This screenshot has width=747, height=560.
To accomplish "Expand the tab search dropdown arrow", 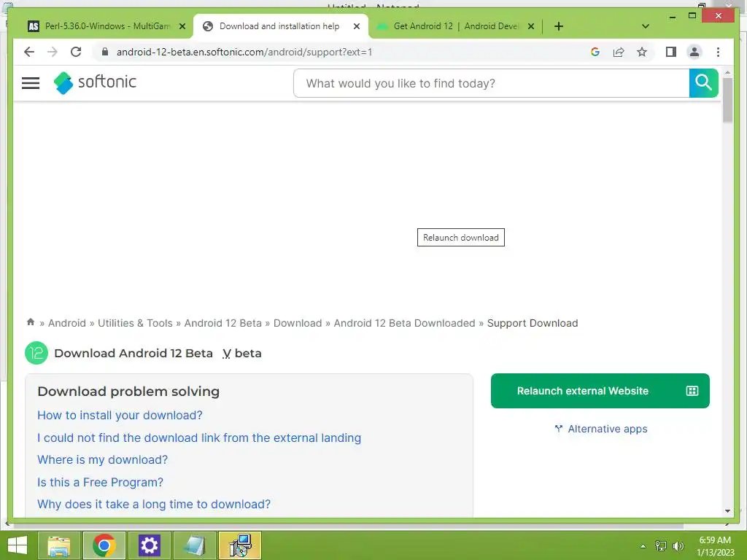I will [646, 26].
